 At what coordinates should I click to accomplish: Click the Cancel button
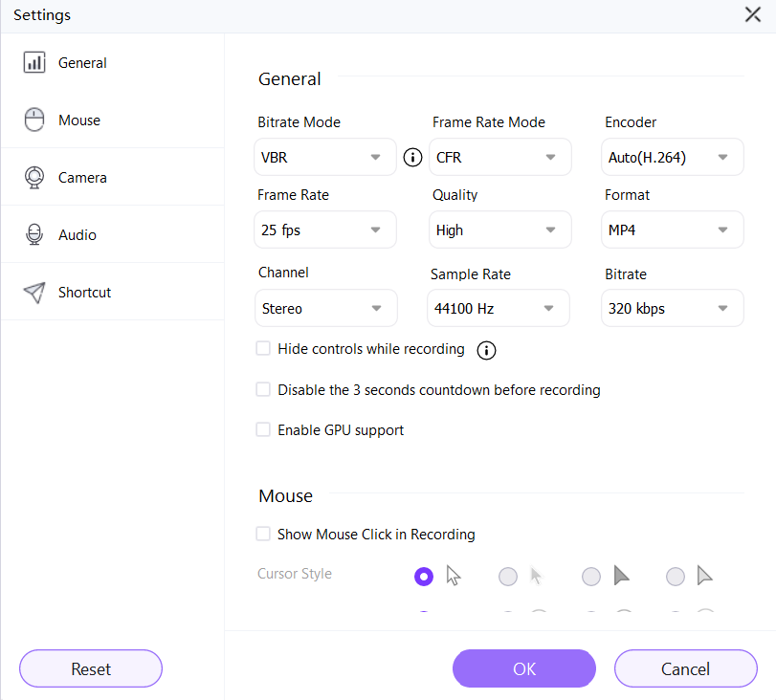pos(685,668)
